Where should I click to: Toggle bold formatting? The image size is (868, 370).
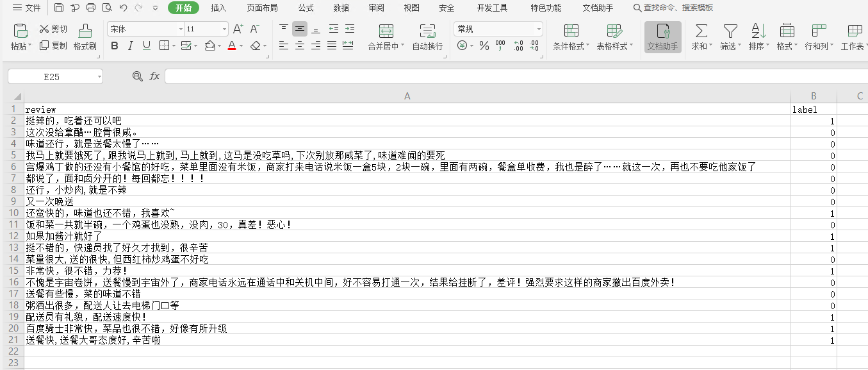coord(114,46)
